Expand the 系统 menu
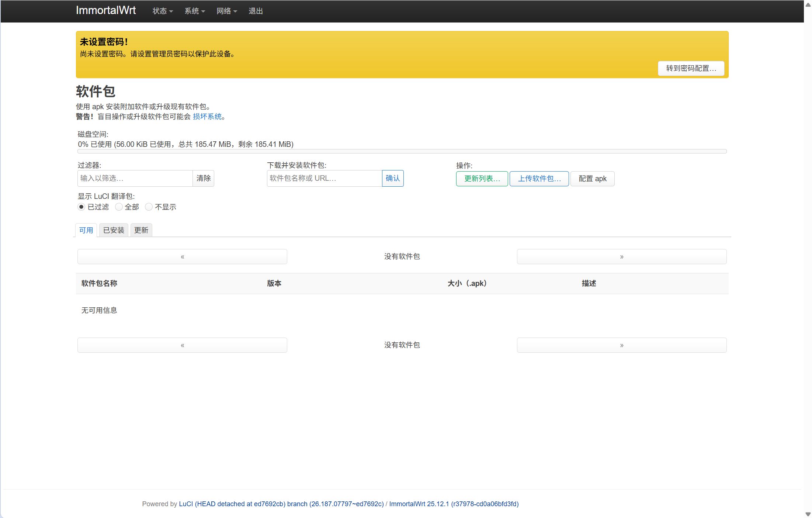 (195, 11)
